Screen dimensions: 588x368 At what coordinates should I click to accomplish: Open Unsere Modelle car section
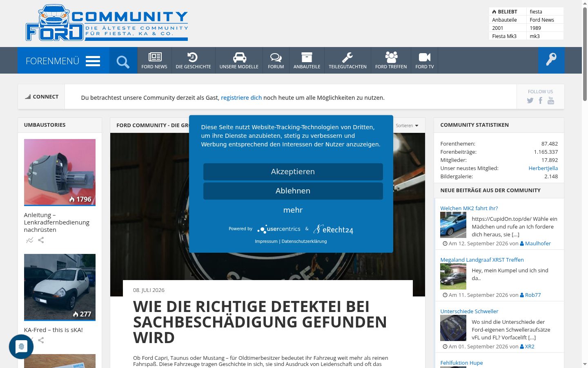[x=239, y=61]
